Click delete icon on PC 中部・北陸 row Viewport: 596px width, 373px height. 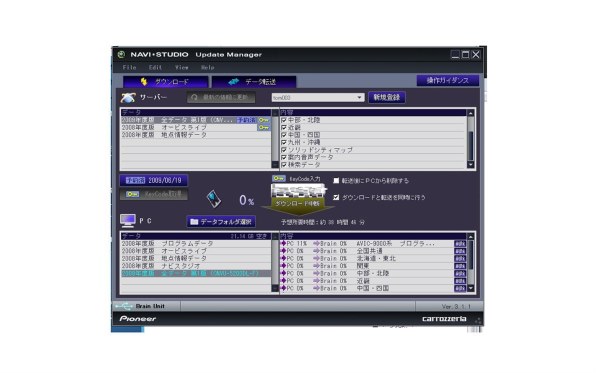(x=460, y=273)
